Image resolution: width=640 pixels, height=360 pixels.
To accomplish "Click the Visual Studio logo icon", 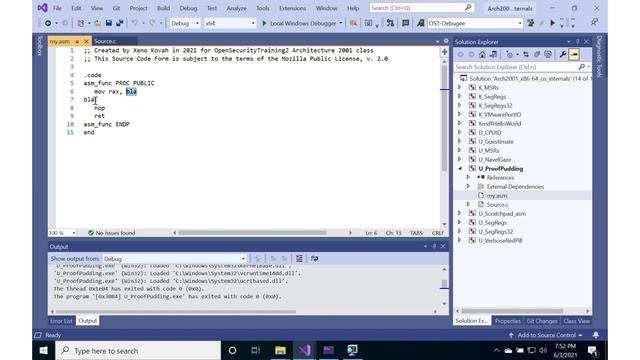I will (x=42, y=8).
